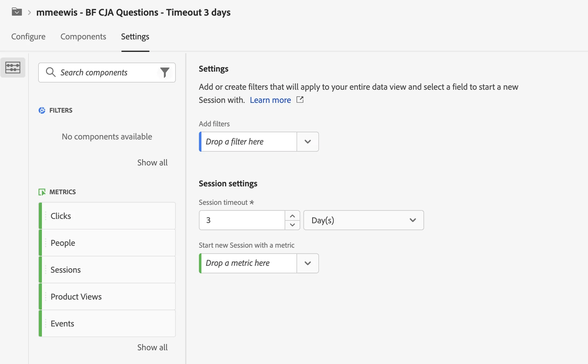The image size is (588, 364).
Task: Click the breadcrumb chevron separator
Action: (x=29, y=13)
